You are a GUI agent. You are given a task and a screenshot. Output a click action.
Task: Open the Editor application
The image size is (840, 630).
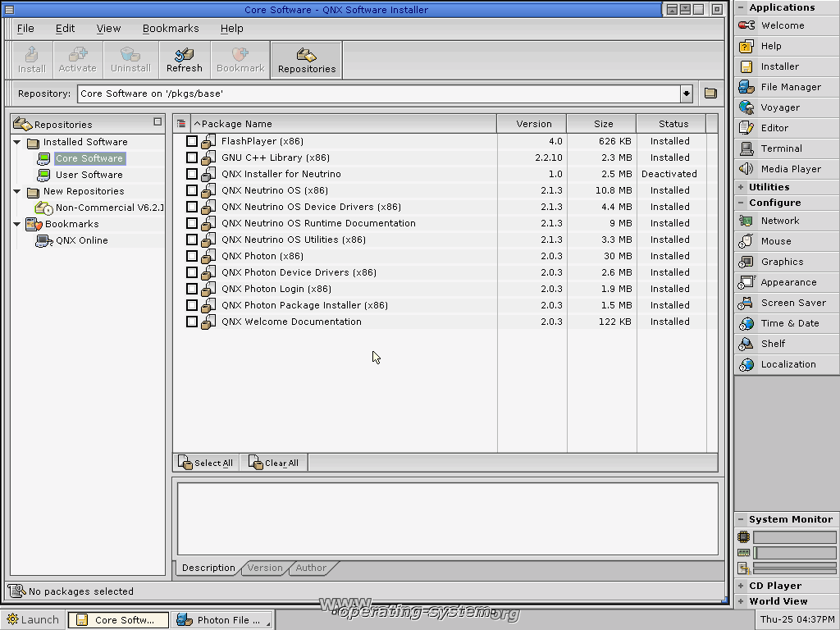[787, 128]
